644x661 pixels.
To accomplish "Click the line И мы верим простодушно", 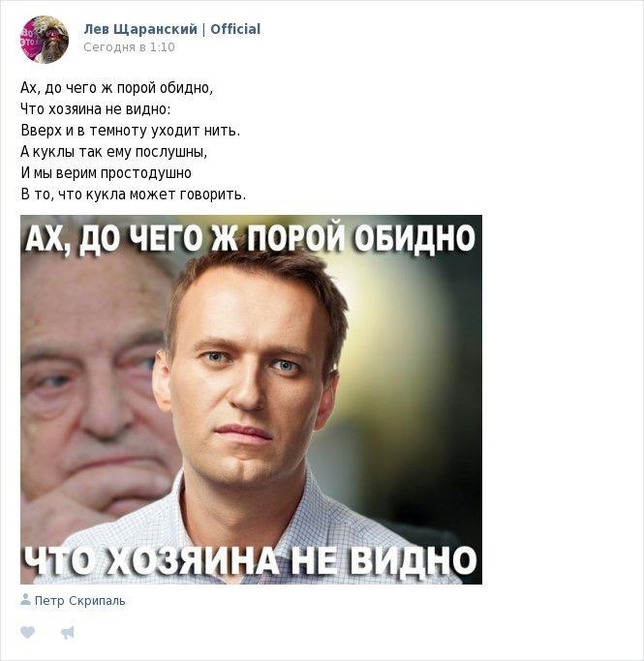I will (x=106, y=173).
